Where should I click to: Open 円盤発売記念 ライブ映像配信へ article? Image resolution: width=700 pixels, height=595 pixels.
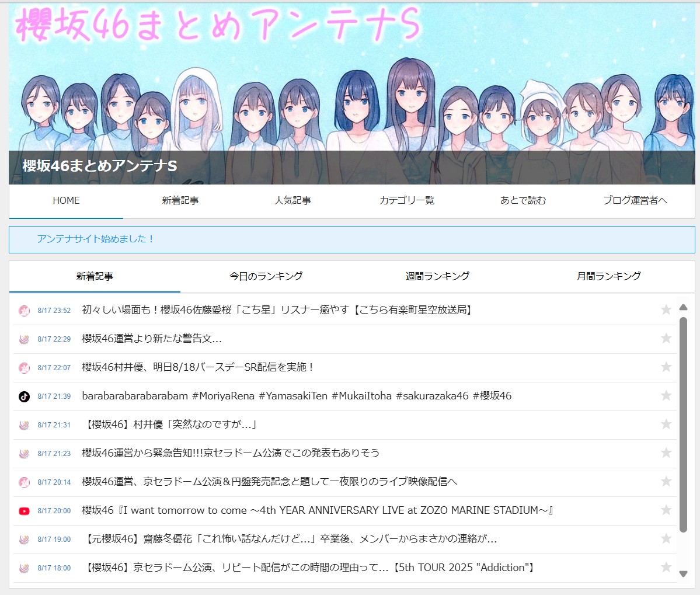[270, 482]
